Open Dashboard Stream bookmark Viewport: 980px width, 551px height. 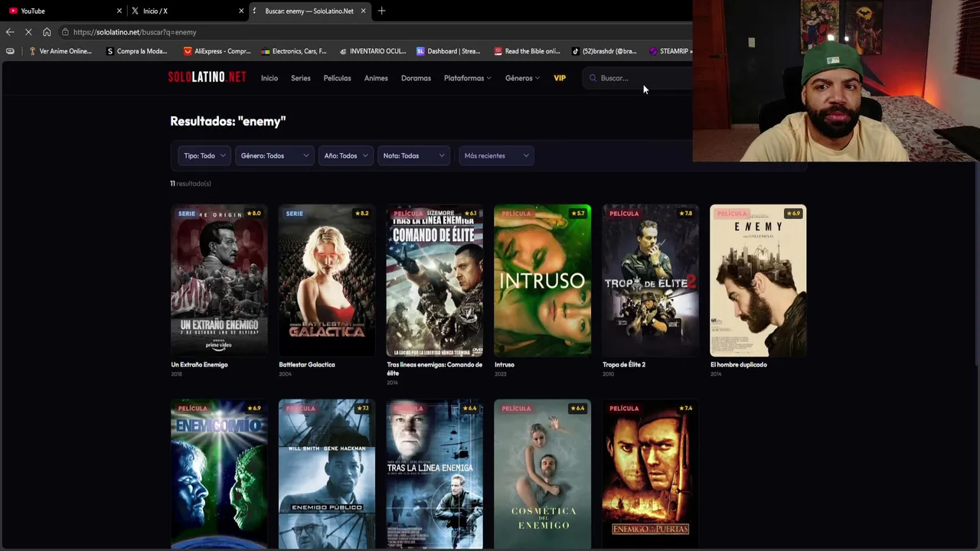pyautogui.click(x=449, y=51)
